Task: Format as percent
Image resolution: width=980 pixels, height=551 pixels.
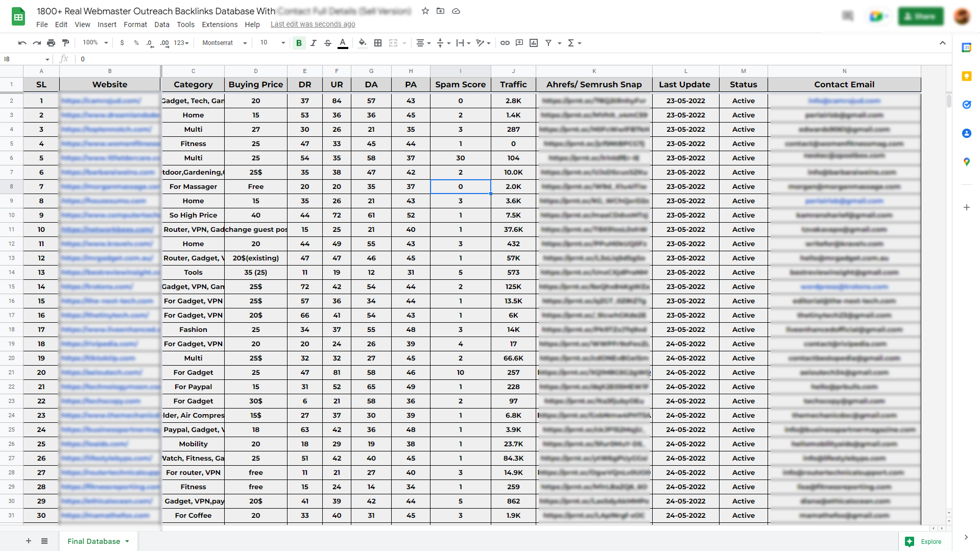Action: click(x=136, y=43)
